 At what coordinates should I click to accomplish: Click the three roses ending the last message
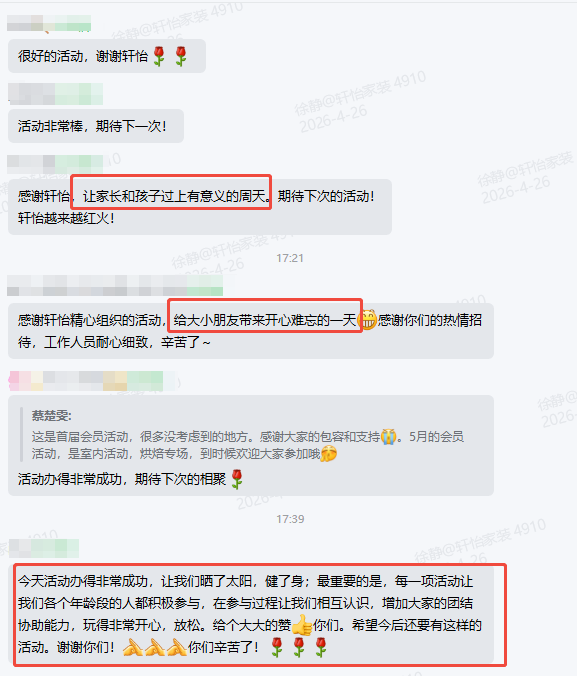point(299,647)
